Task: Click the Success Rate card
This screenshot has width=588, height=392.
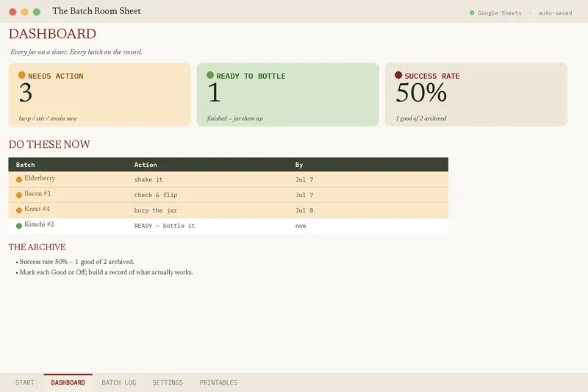Action: (476, 95)
